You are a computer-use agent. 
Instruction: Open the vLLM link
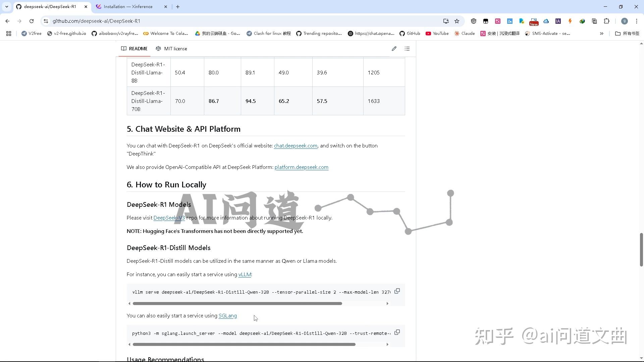click(x=245, y=275)
